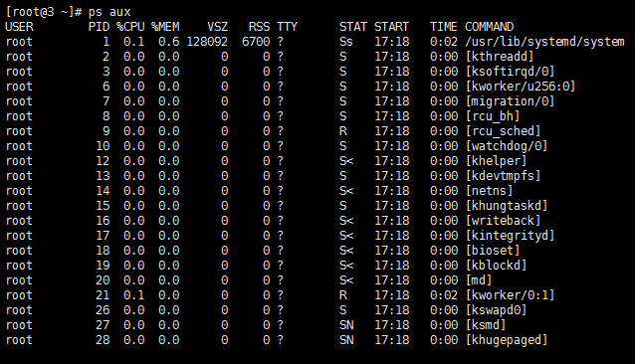Click the 17:18 start time in the md row
The width and height of the screenshot is (635, 364).
click(x=391, y=280)
